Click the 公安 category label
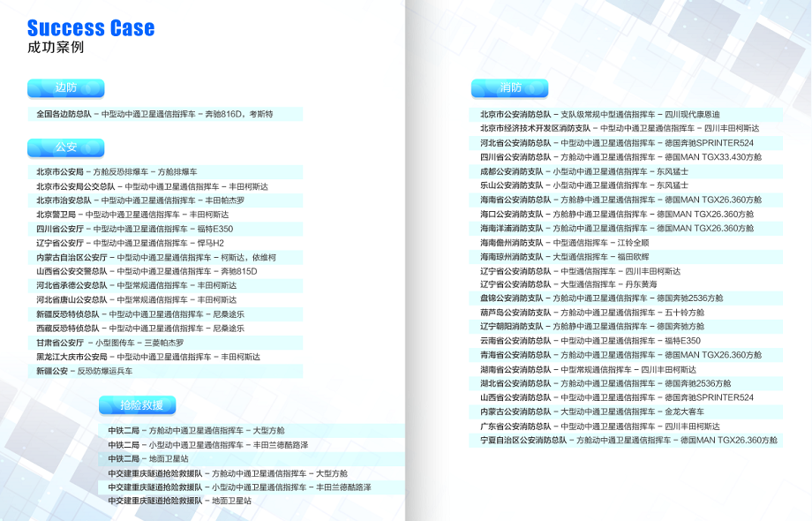Screen dimensions: 812x521 click(x=66, y=147)
